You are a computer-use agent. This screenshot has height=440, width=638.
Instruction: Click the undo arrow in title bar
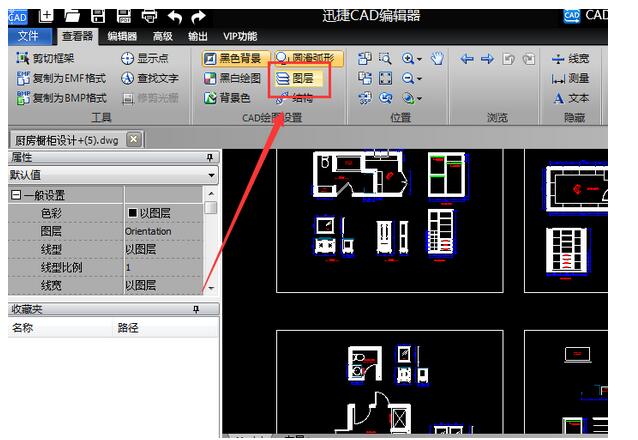pyautogui.click(x=174, y=15)
